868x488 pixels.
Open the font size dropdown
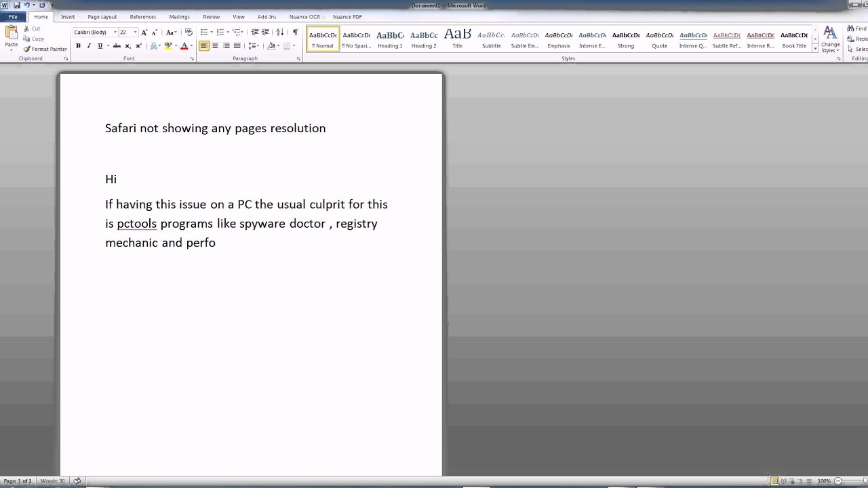(135, 32)
